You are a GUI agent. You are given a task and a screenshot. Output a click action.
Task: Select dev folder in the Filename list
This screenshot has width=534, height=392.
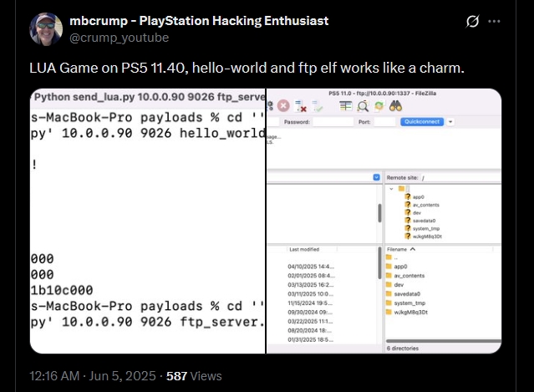pos(394,285)
